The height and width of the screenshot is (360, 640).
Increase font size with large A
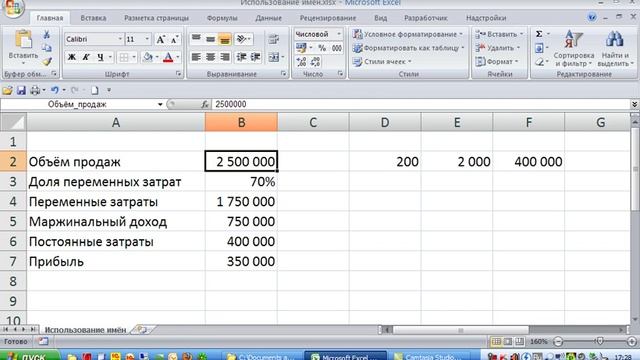[x=161, y=39]
